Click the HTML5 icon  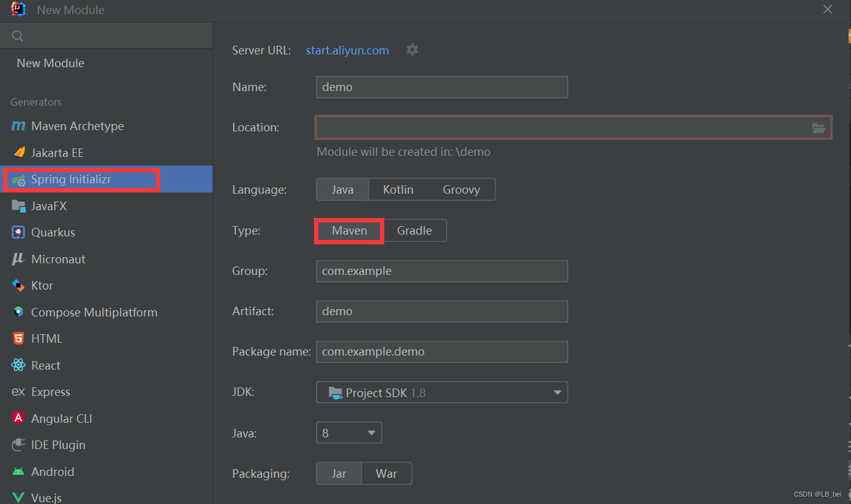tap(18, 338)
